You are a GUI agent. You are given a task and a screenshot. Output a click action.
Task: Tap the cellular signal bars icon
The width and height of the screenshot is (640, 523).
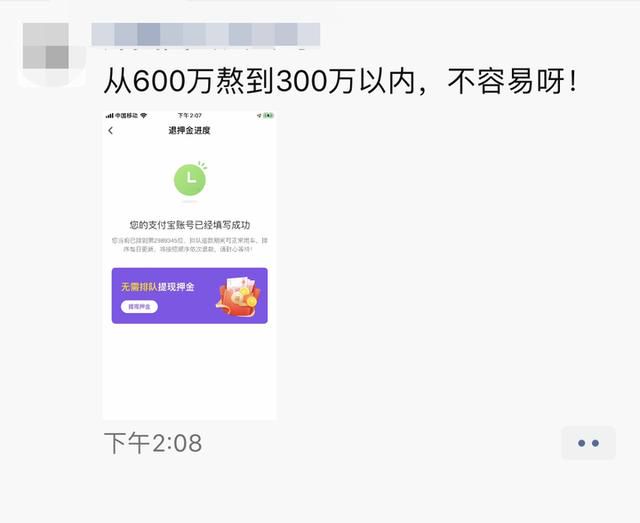[110, 116]
